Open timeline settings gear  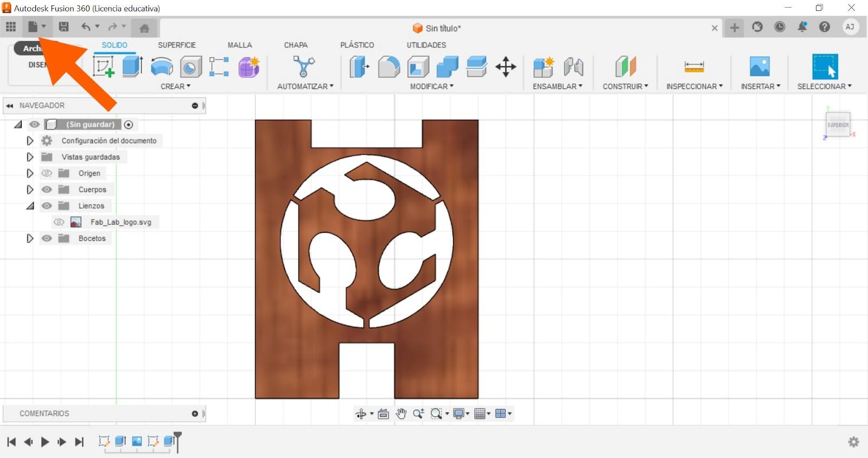pos(853,442)
